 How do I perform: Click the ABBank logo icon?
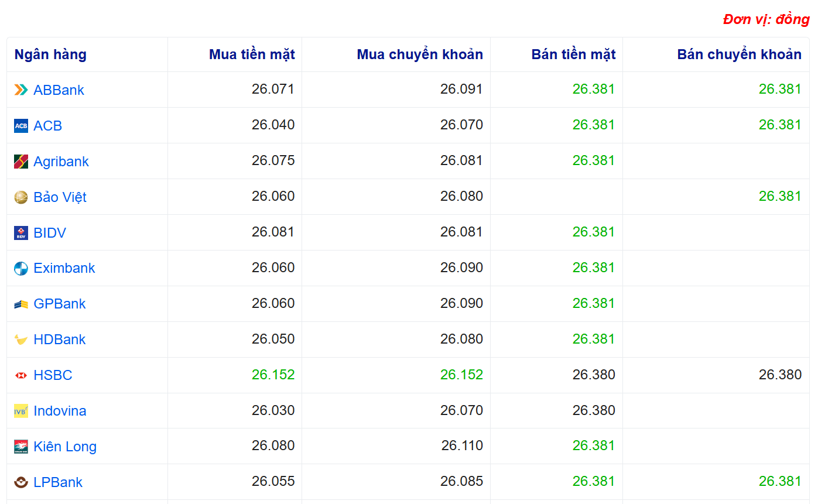[21, 90]
